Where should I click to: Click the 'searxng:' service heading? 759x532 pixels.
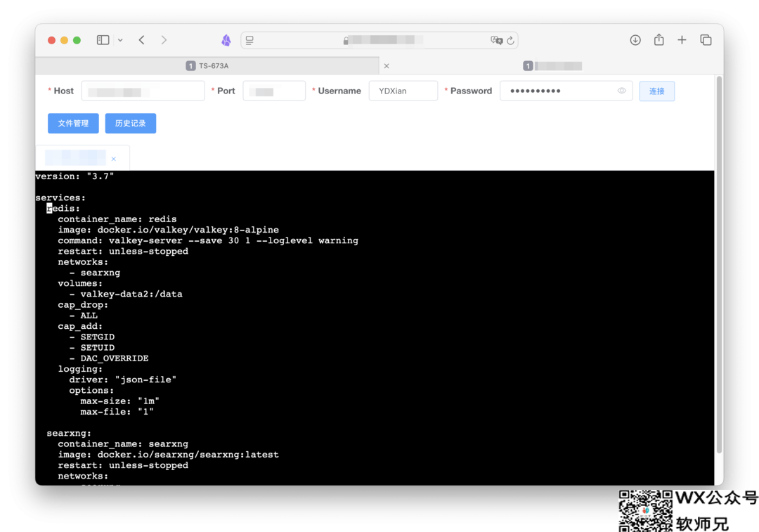coord(69,433)
